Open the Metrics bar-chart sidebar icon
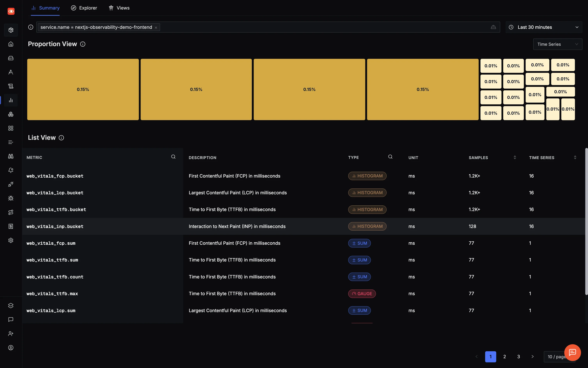The width and height of the screenshot is (588, 368). pos(11,100)
